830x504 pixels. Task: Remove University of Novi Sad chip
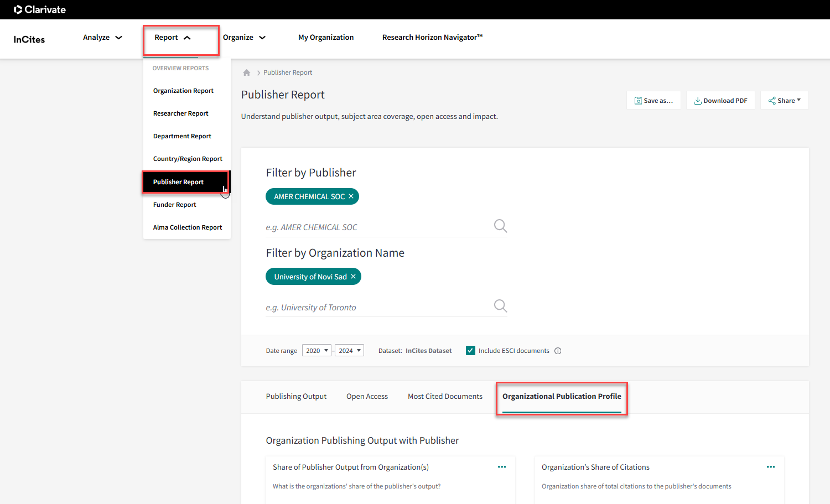[353, 277]
